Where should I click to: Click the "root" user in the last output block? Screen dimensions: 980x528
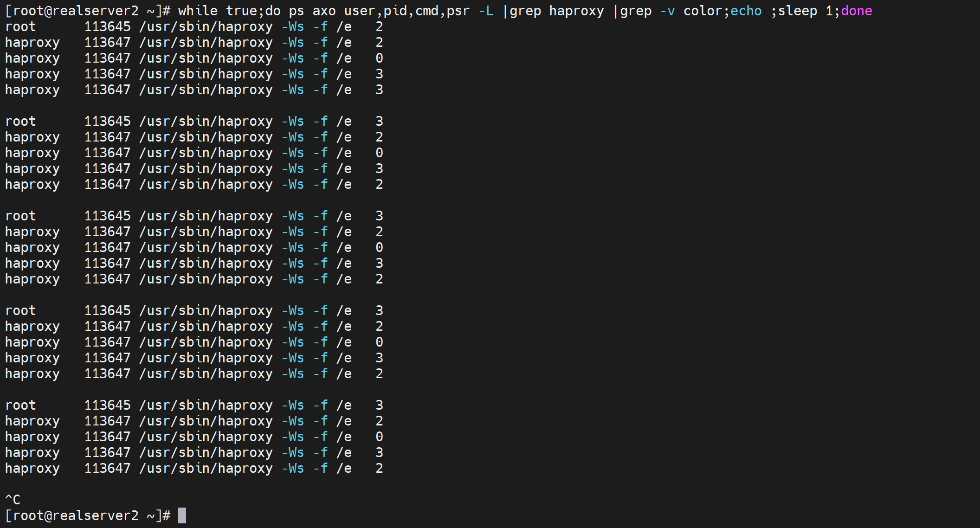coord(20,405)
